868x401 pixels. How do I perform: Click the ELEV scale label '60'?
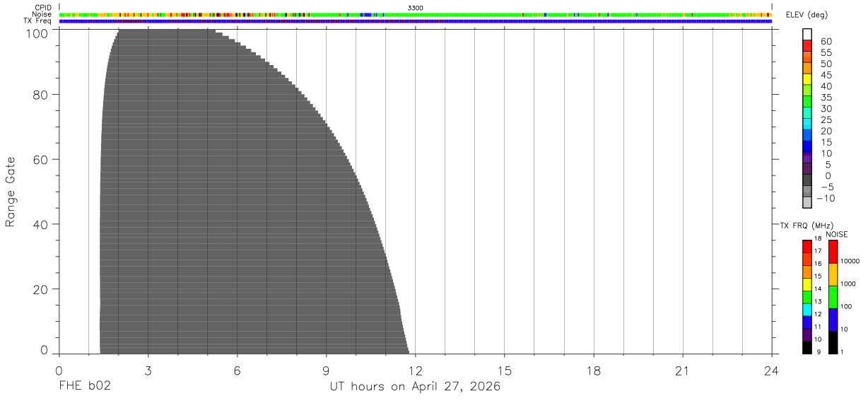[826, 42]
